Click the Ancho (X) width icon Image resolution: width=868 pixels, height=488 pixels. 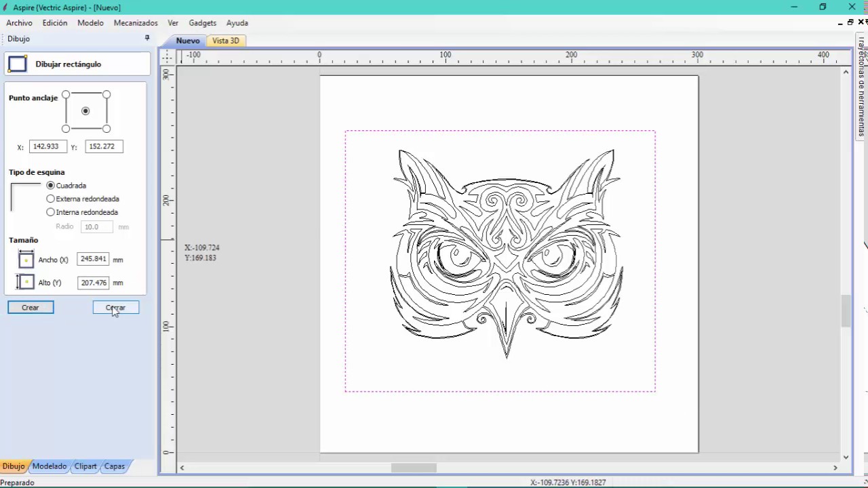(26, 259)
